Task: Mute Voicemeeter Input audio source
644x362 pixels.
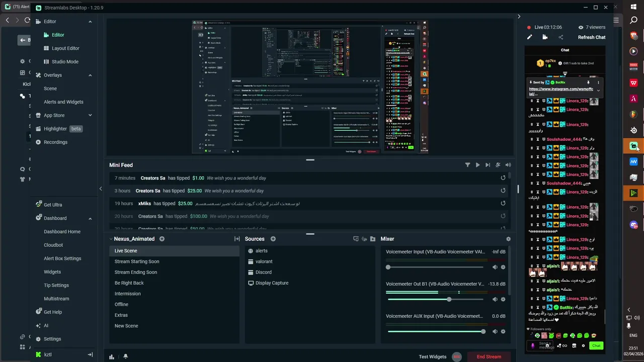Action: pyautogui.click(x=495, y=267)
